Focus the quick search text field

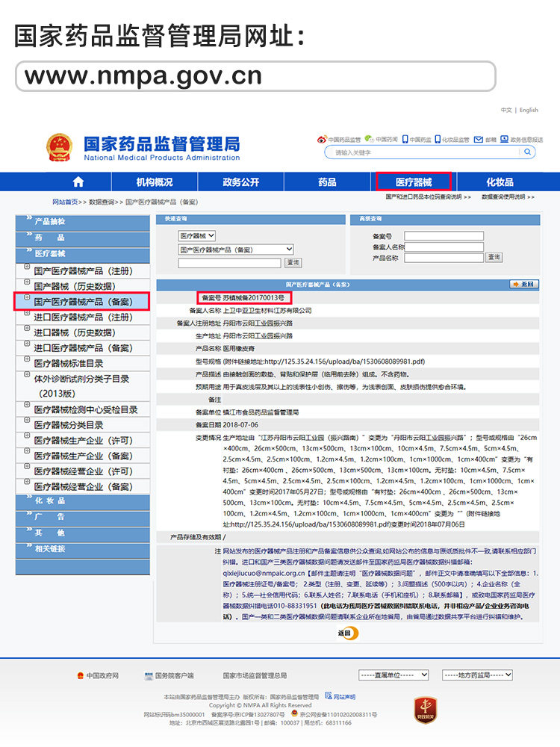(x=229, y=263)
